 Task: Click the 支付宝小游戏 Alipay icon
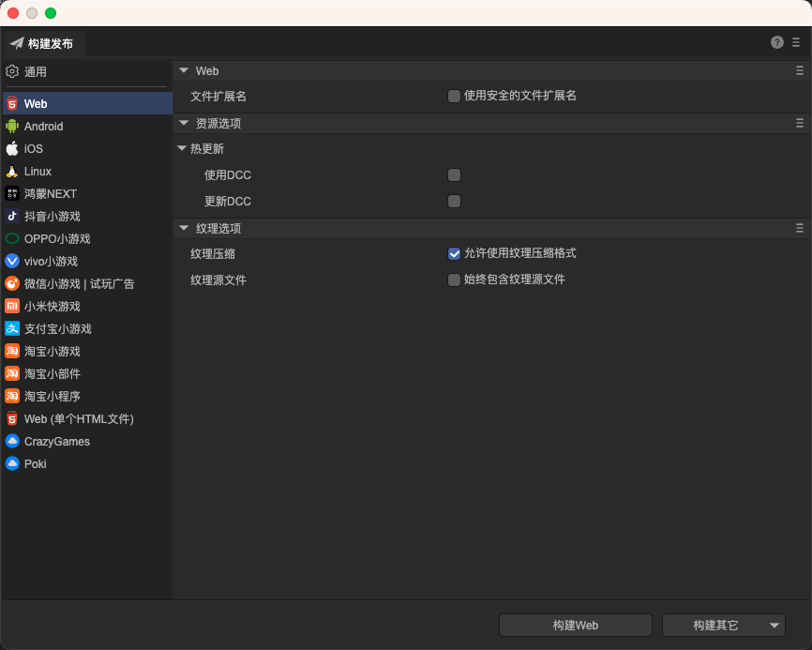point(12,328)
